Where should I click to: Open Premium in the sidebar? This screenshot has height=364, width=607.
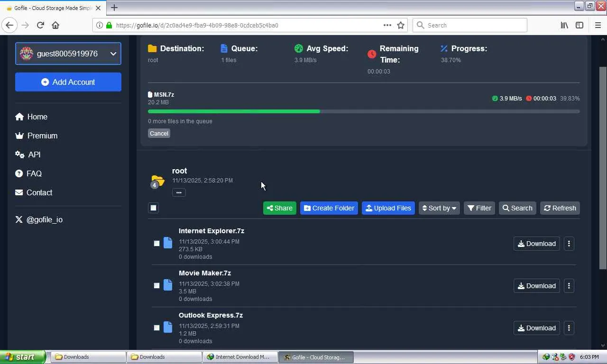click(36, 136)
